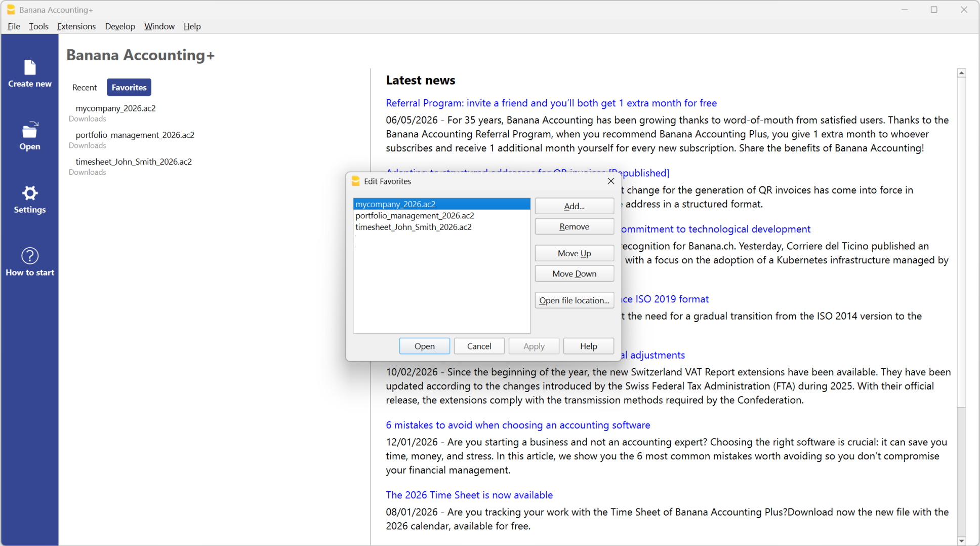
Task: Click the How to start question icon
Action: point(30,256)
